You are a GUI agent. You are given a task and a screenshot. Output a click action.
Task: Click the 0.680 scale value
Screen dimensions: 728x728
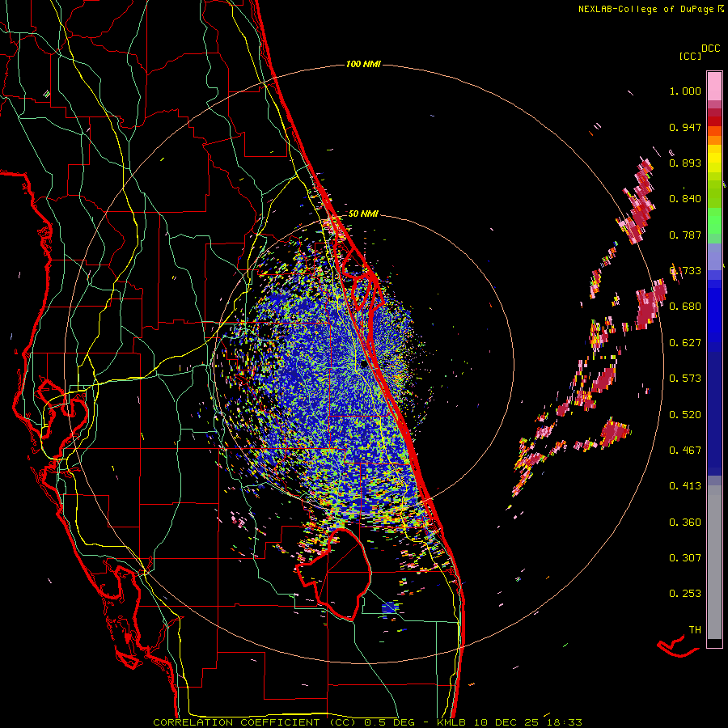pos(685,307)
